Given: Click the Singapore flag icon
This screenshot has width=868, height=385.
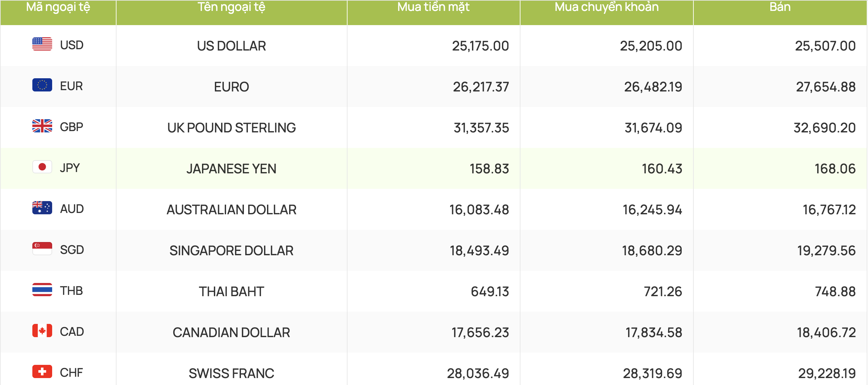Looking at the screenshot, I should coord(42,249).
